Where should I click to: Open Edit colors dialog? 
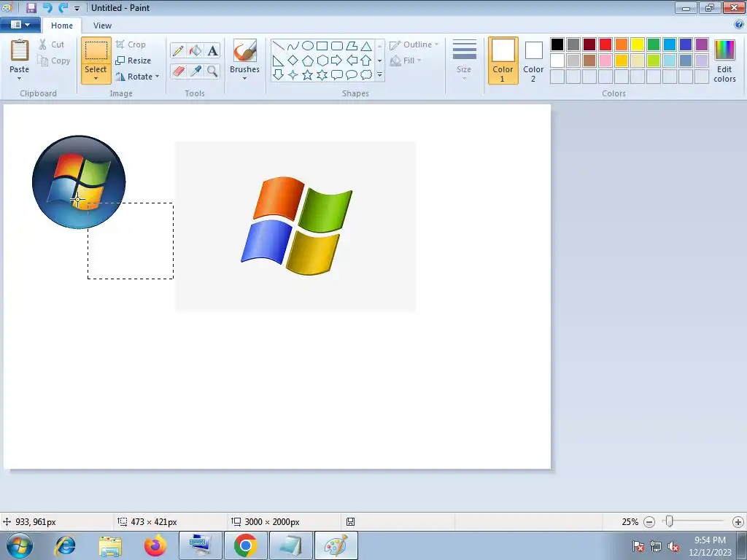(724, 61)
